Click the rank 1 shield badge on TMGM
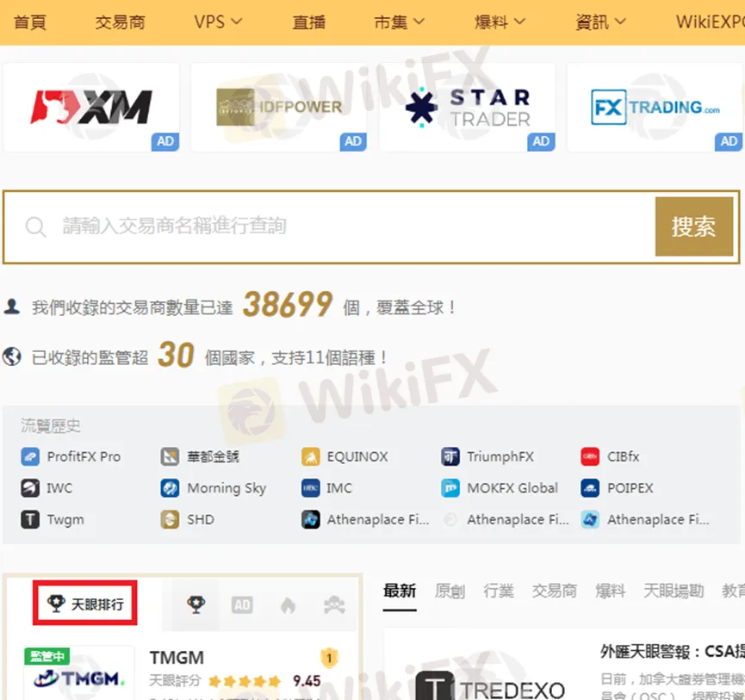The width and height of the screenshot is (745, 700). tap(329, 658)
